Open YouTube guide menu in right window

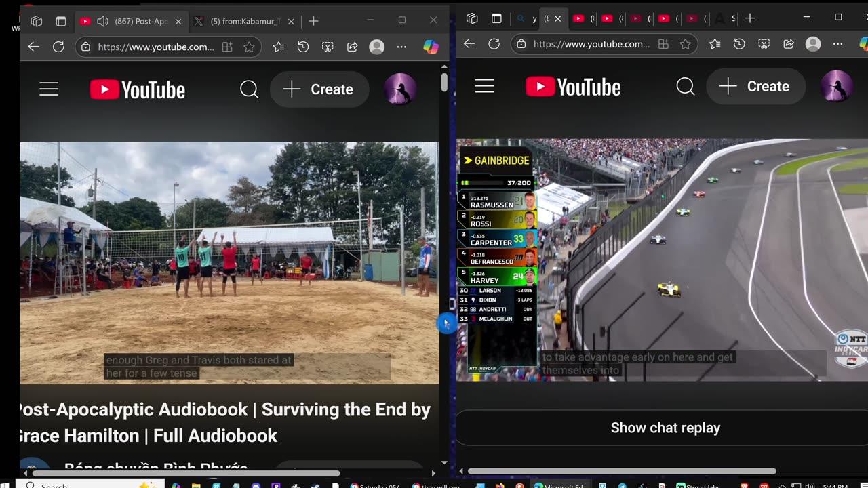(484, 86)
